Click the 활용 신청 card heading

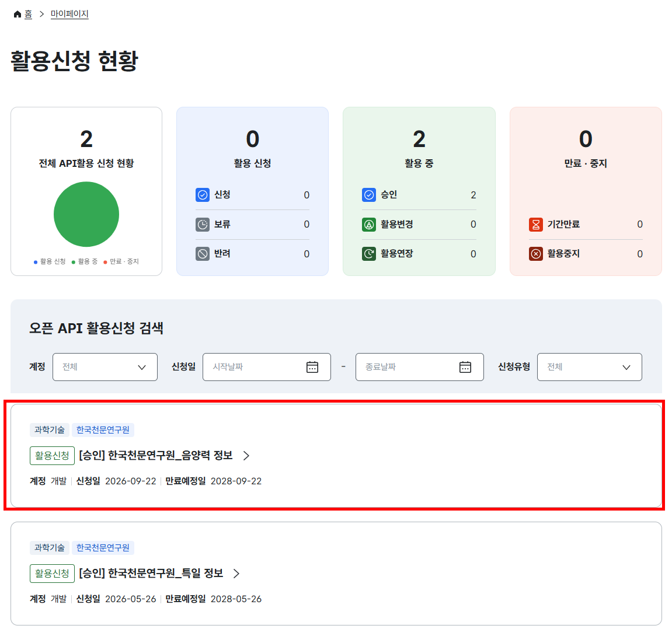coord(252,163)
